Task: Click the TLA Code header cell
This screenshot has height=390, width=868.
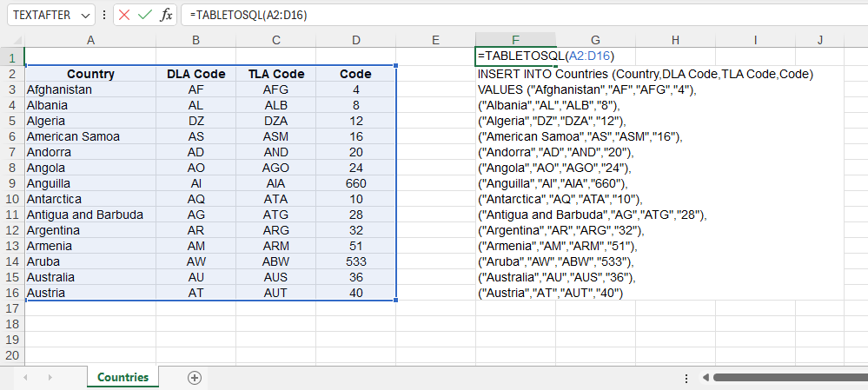Action: (276, 74)
